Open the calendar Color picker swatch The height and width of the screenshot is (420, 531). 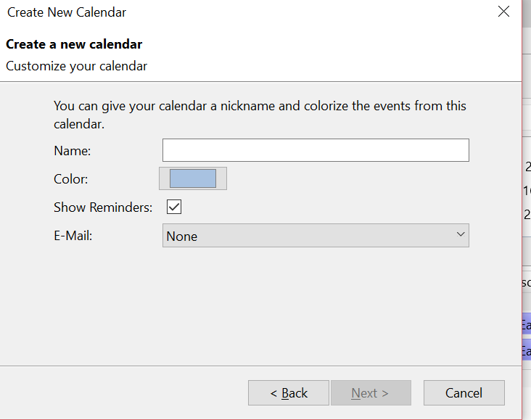(x=192, y=178)
